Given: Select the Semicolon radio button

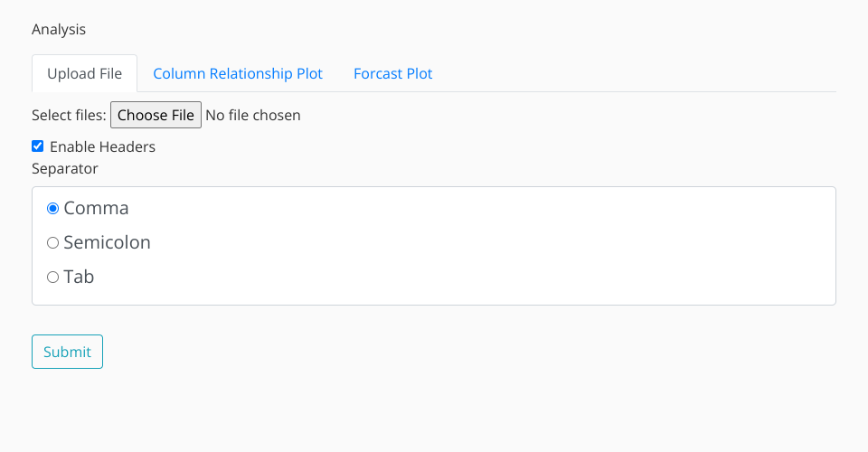Looking at the screenshot, I should pos(53,242).
